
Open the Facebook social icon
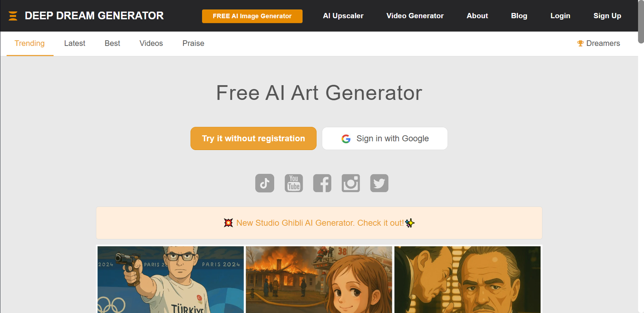point(322,183)
